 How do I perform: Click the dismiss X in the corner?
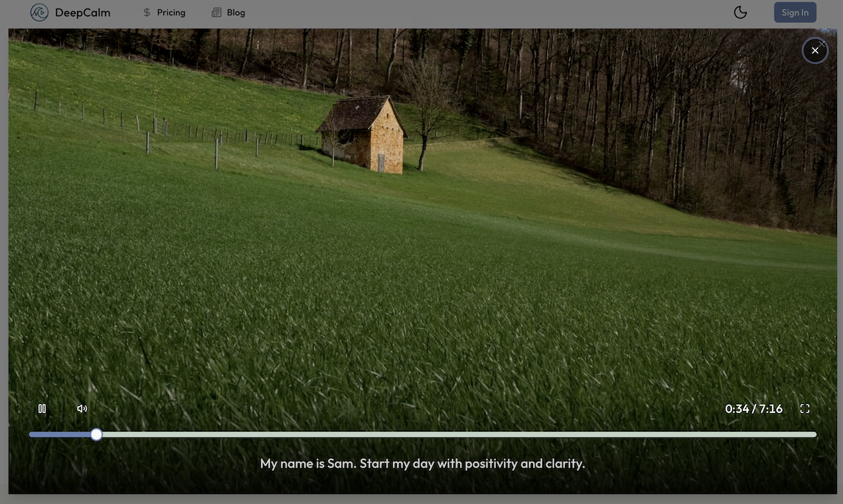pyautogui.click(x=815, y=50)
